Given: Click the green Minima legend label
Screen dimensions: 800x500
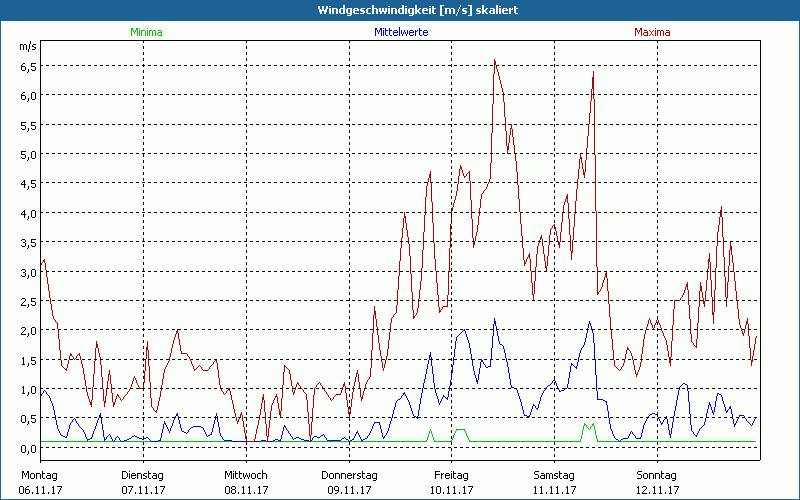Looking at the screenshot, I should [145, 32].
